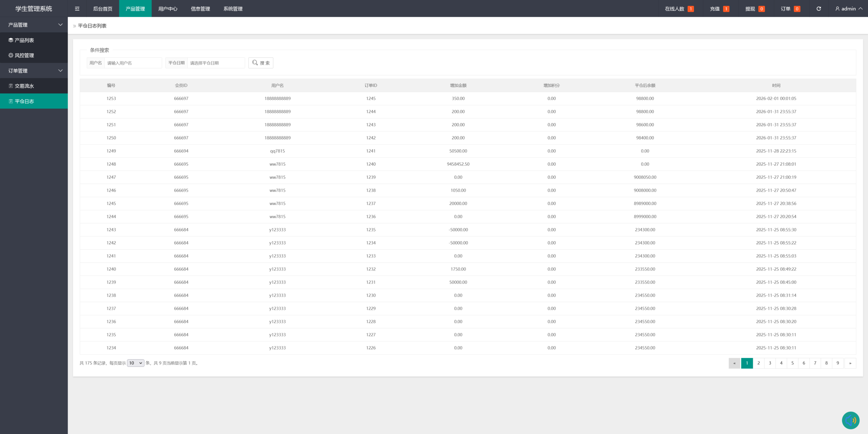Viewport: 868px width, 434px height.
Task: Open 产品列表 in the sidebar
Action: [24, 40]
